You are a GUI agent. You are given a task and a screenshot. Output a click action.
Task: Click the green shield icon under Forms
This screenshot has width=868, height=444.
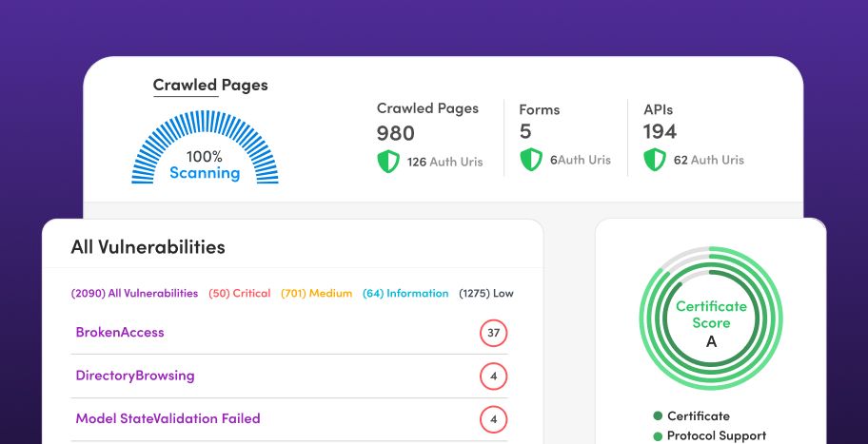530,160
